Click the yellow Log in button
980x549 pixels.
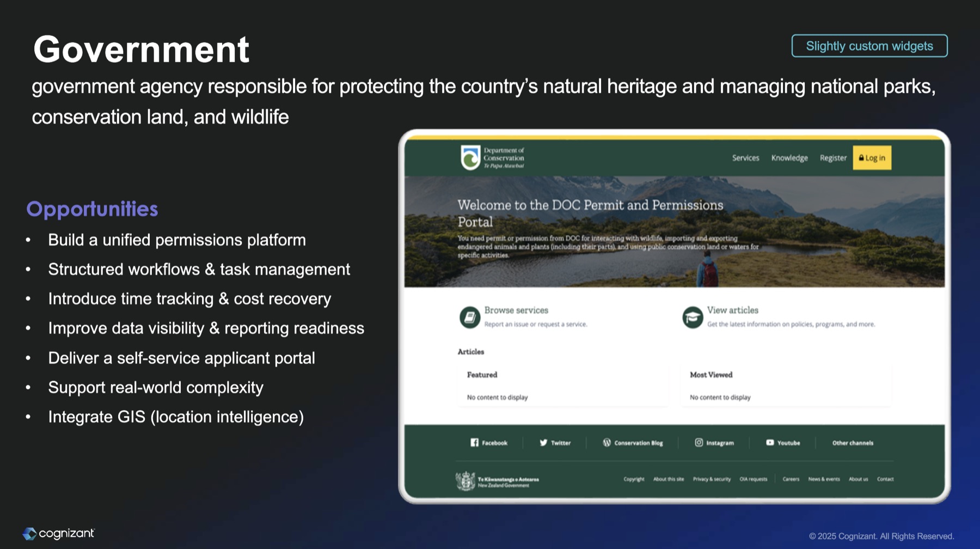point(872,158)
